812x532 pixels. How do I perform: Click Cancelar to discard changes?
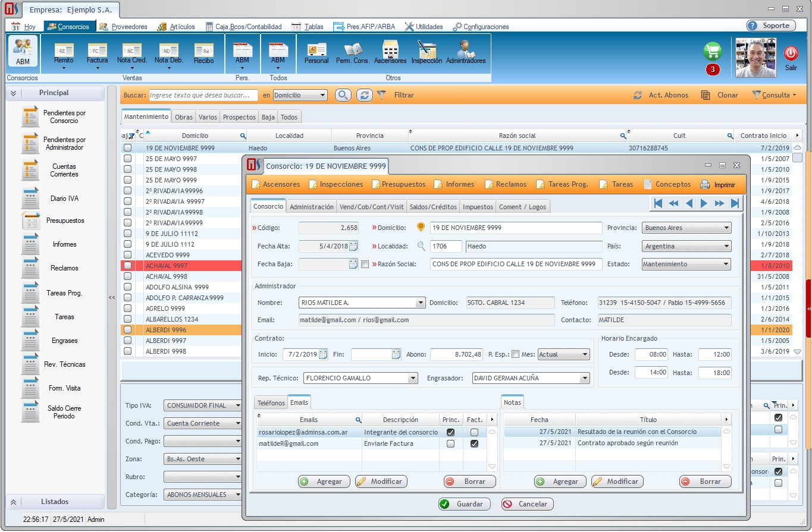click(x=527, y=504)
